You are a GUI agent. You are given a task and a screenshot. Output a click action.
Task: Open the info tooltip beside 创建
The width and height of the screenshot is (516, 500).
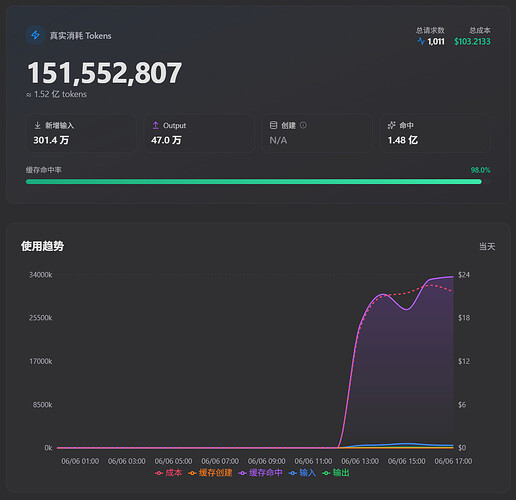tap(303, 125)
